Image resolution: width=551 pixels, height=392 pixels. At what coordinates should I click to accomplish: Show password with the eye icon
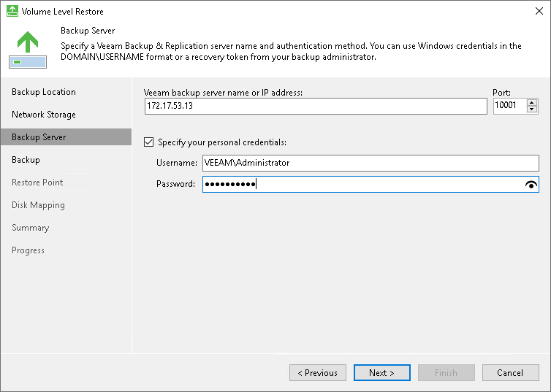pyautogui.click(x=531, y=185)
